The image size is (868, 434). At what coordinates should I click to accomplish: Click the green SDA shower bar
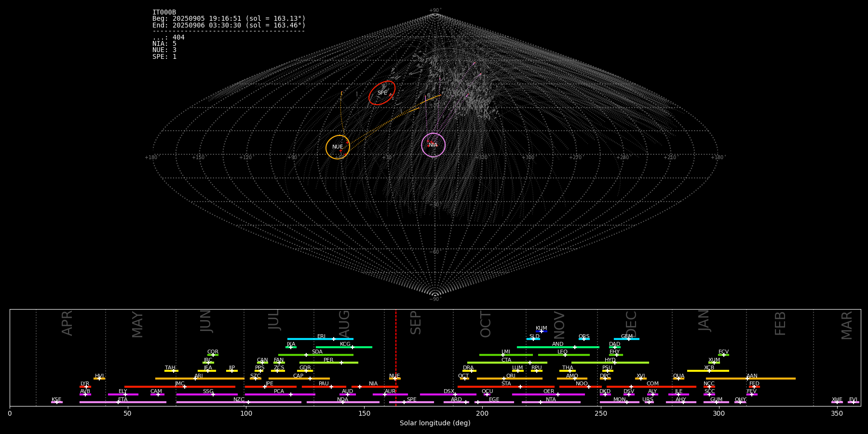coord(316,355)
